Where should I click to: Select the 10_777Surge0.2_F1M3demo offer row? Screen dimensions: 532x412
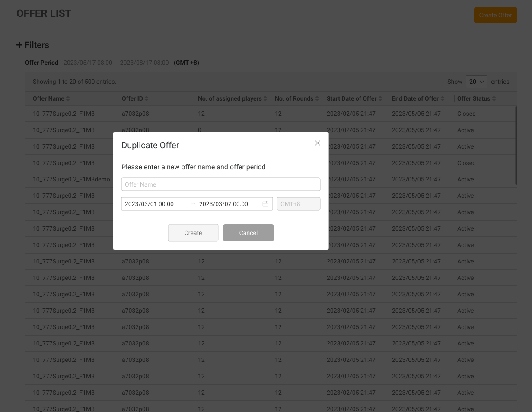tap(71, 179)
